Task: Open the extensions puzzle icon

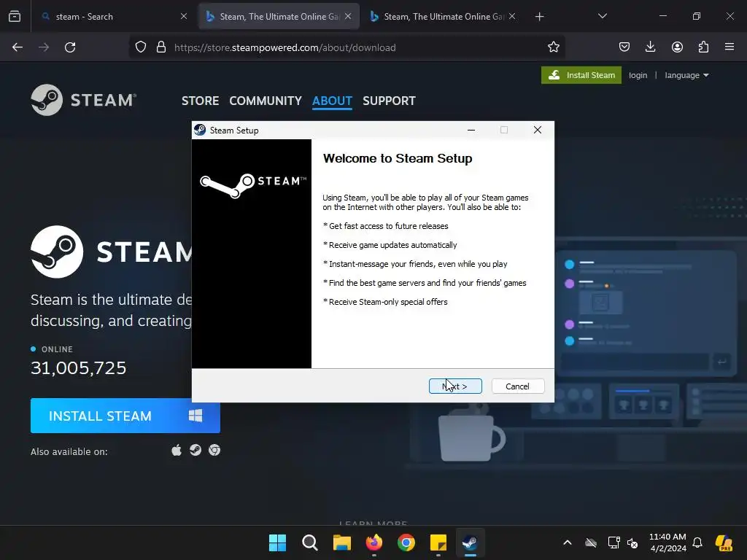Action: click(703, 47)
